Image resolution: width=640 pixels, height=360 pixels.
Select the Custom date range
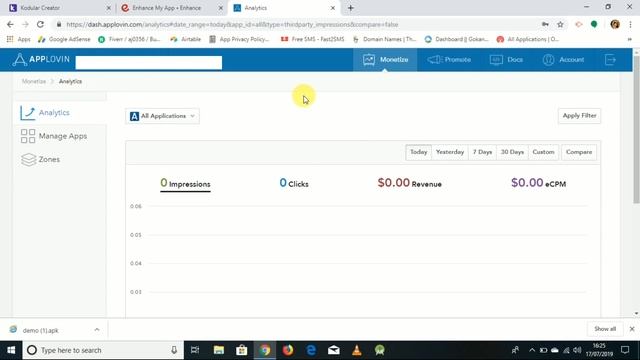click(543, 152)
